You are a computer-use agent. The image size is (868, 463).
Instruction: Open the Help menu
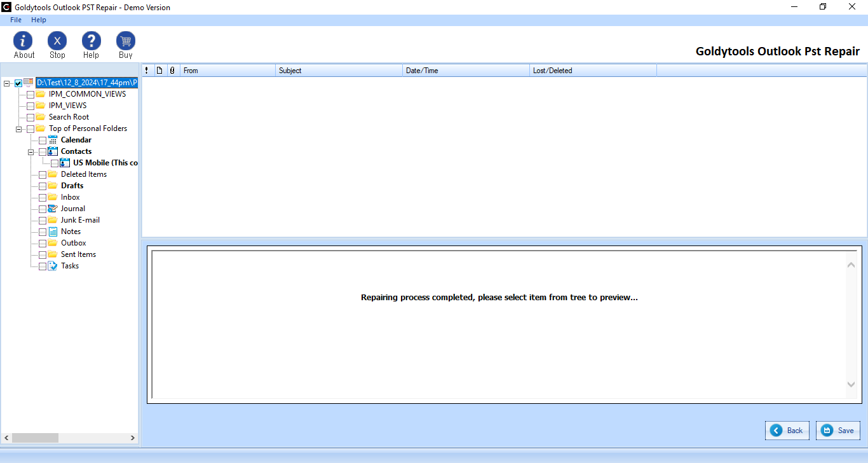(39, 20)
